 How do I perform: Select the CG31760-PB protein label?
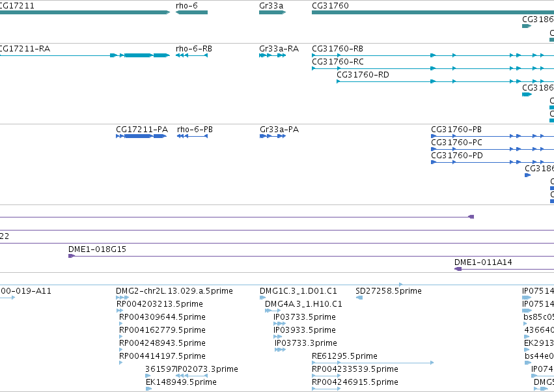pyautogui.click(x=456, y=130)
